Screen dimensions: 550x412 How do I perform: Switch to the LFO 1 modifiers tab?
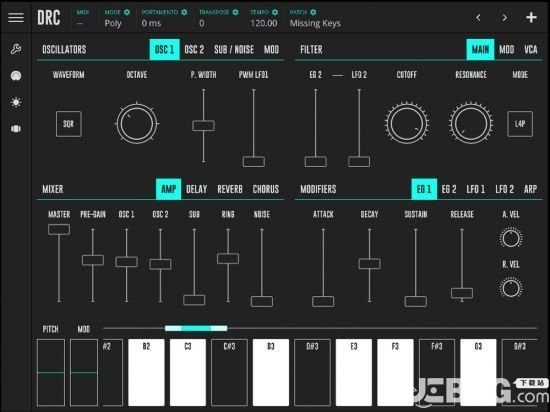point(475,189)
